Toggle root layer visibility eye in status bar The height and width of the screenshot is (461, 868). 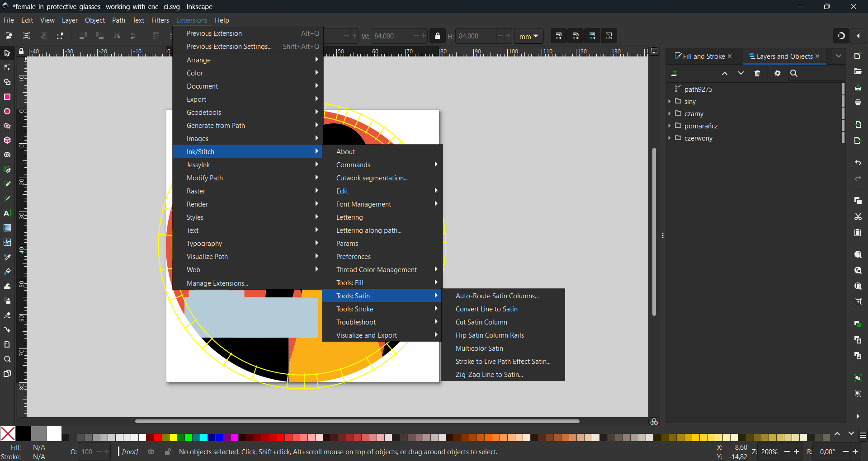151,452
